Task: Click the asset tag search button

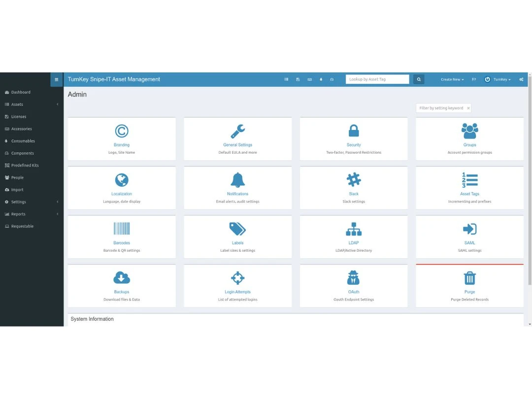Action: [x=419, y=79]
